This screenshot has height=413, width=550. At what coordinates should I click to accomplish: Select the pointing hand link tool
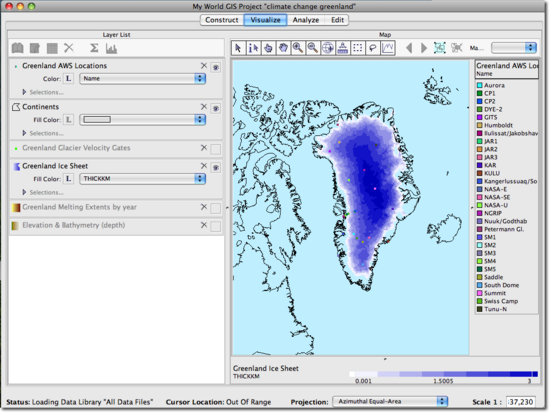pyautogui.click(x=268, y=48)
